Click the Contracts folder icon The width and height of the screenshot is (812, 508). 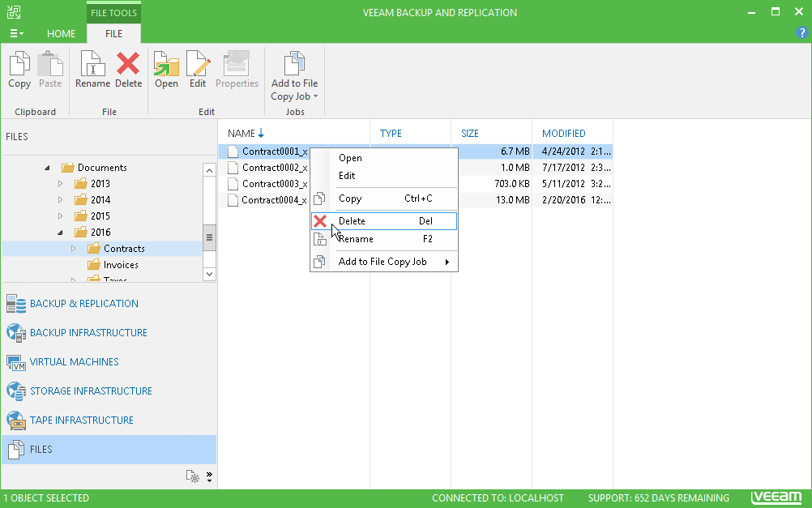pos(94,249)
